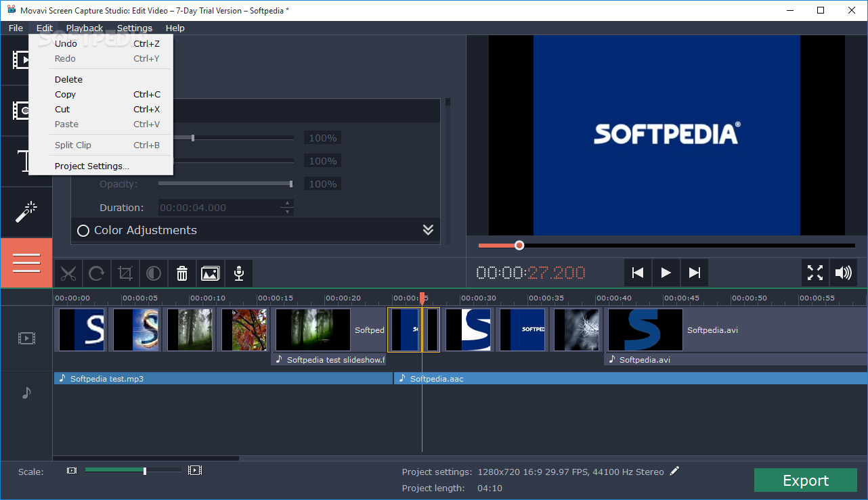Enable the Color Adjustments radio toggle

click(x=83, y=231)
